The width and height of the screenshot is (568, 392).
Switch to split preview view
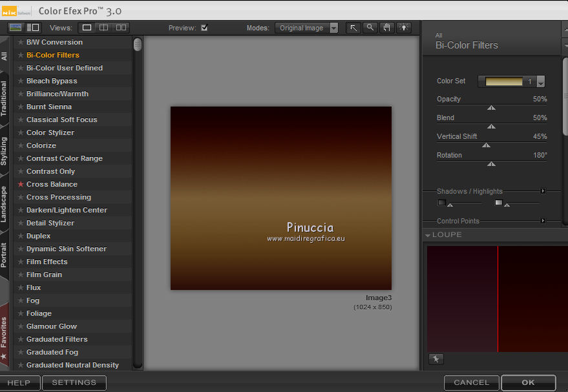(x=103, y=28)
